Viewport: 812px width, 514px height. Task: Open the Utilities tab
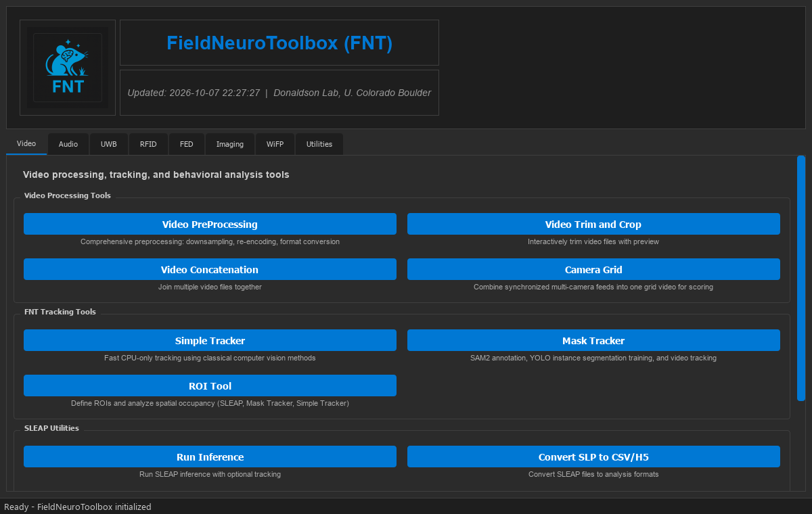point(319,144)
